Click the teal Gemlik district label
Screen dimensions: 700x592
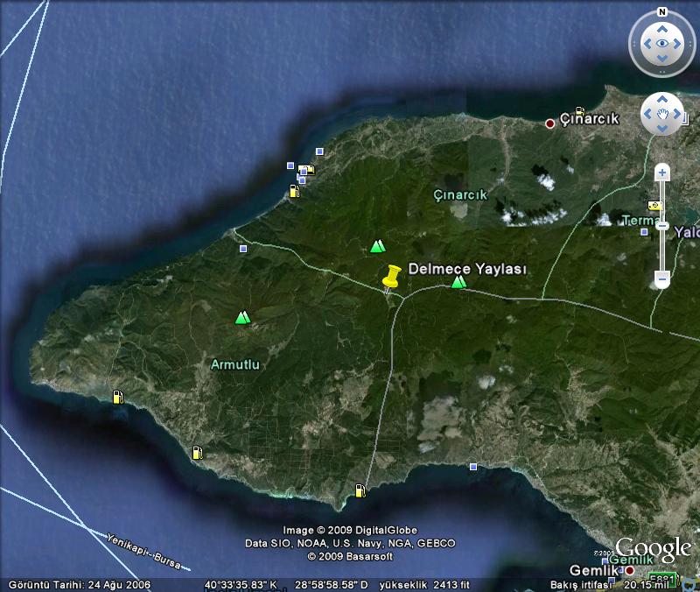click(x=631, y=560)
